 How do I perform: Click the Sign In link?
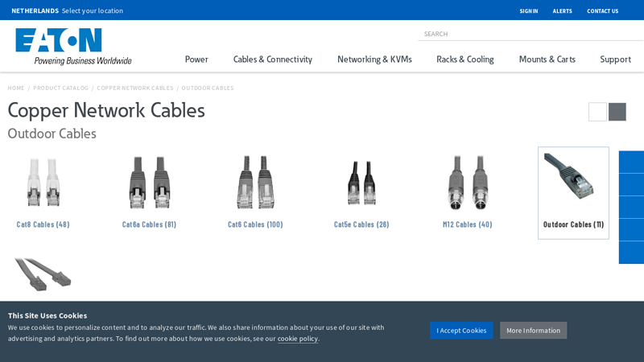pos(529,11)
